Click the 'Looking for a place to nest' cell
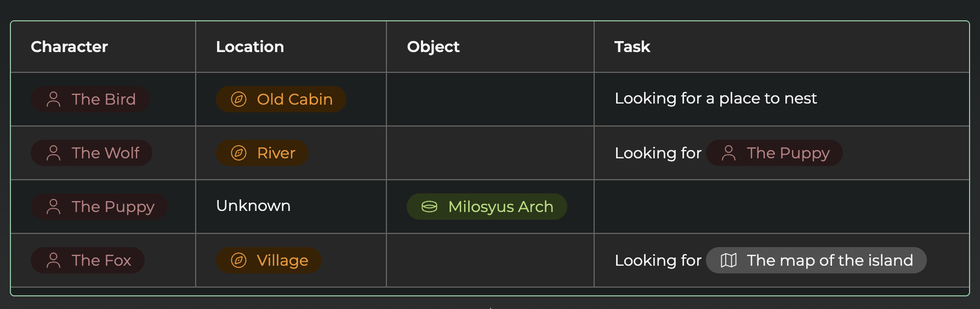This screenshot has height=309, width=980. (715, 98)
